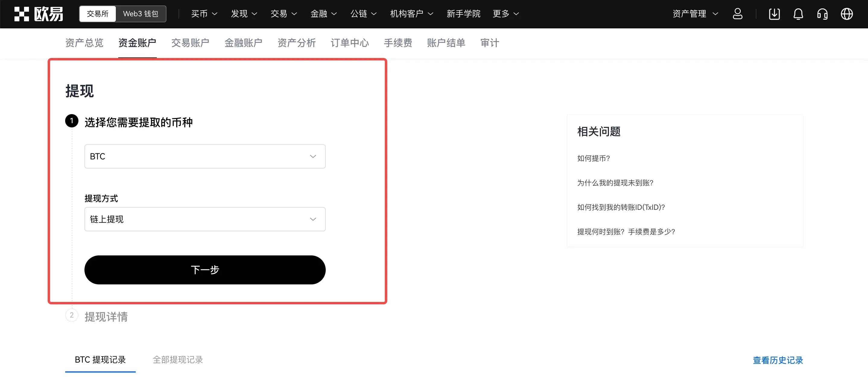Switch to Web3 钱包 mode
Viewport: 868px width, 378px height.
click(x=141, y=14)
